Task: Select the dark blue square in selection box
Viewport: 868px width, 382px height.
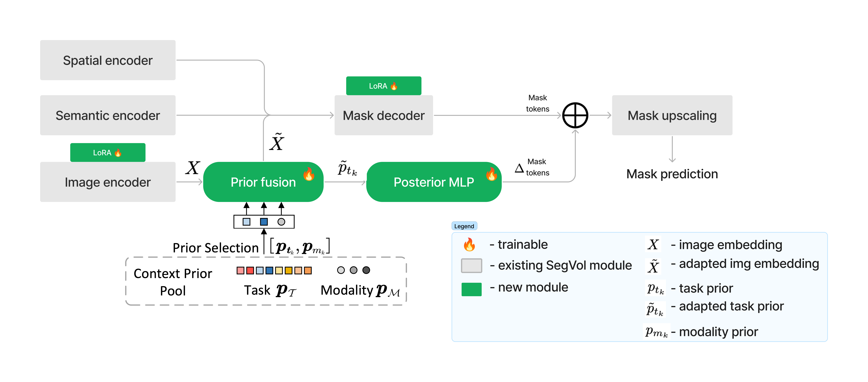Action: [264, 222]
